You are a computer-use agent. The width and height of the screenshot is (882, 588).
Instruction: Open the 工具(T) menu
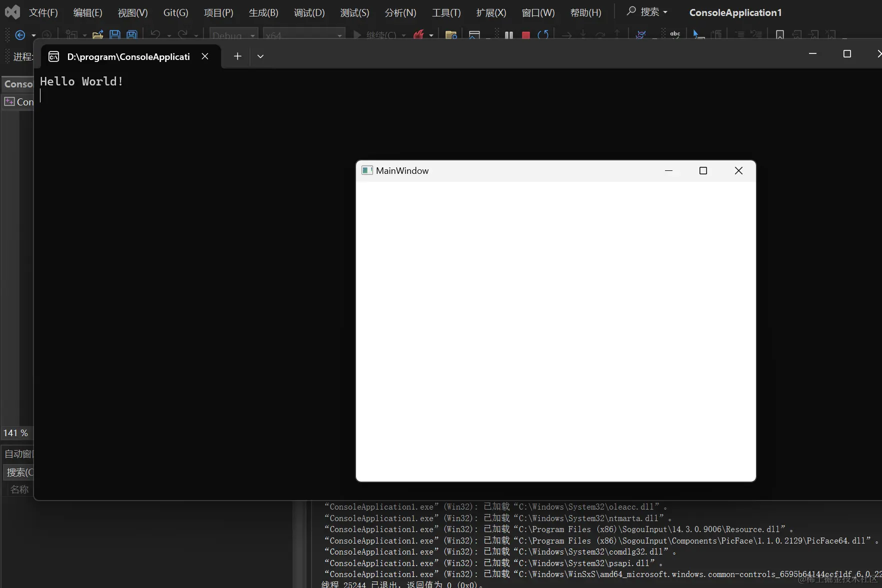tap(446, 12)
